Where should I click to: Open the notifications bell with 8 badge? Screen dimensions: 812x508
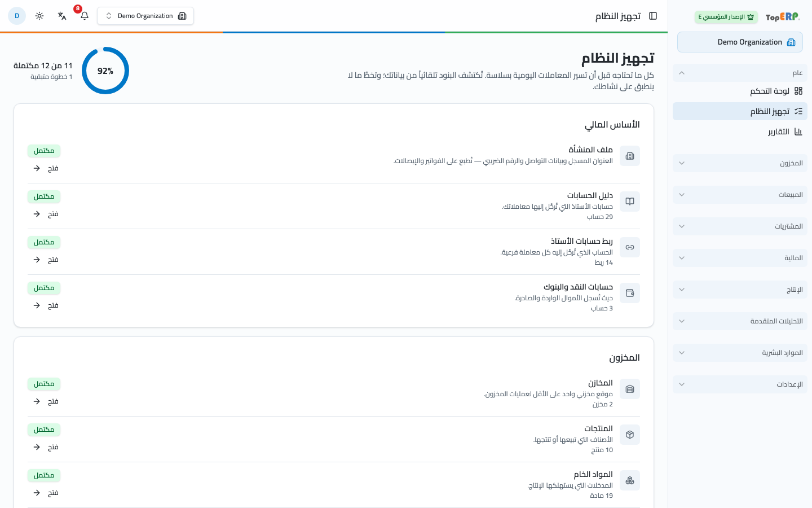[x=85, y=16]
